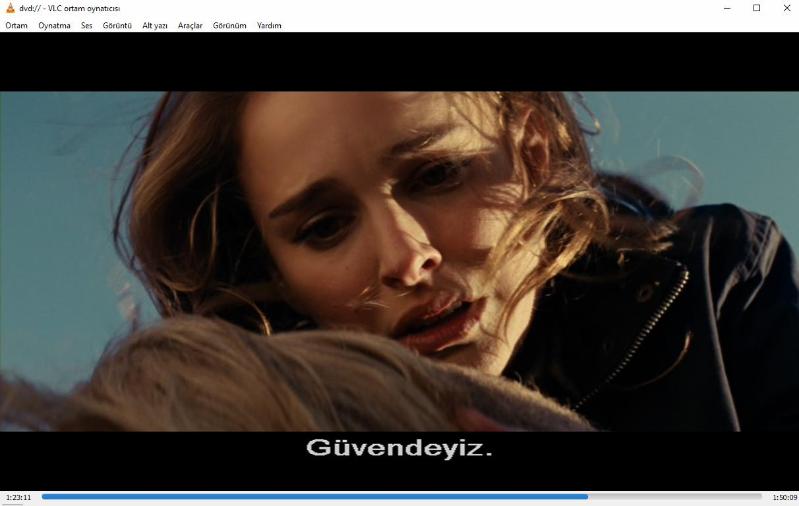
Task: Click the elapsed time label 1:23:11
Action: (x=18, y=497)
